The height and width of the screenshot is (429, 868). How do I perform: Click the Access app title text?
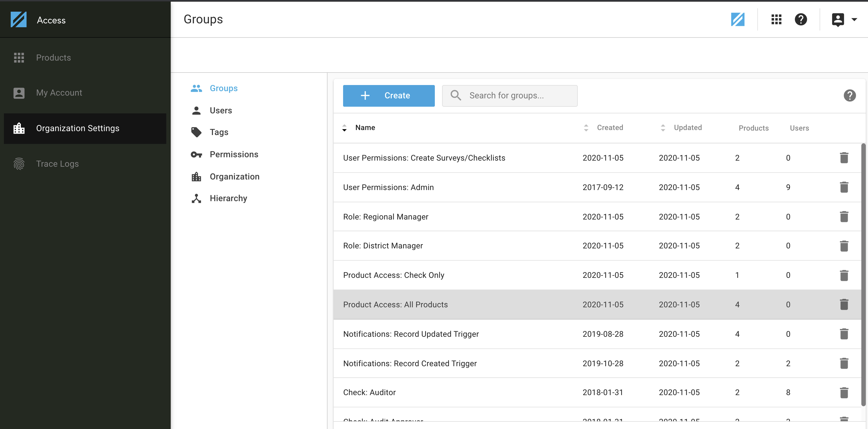point(51,20)
